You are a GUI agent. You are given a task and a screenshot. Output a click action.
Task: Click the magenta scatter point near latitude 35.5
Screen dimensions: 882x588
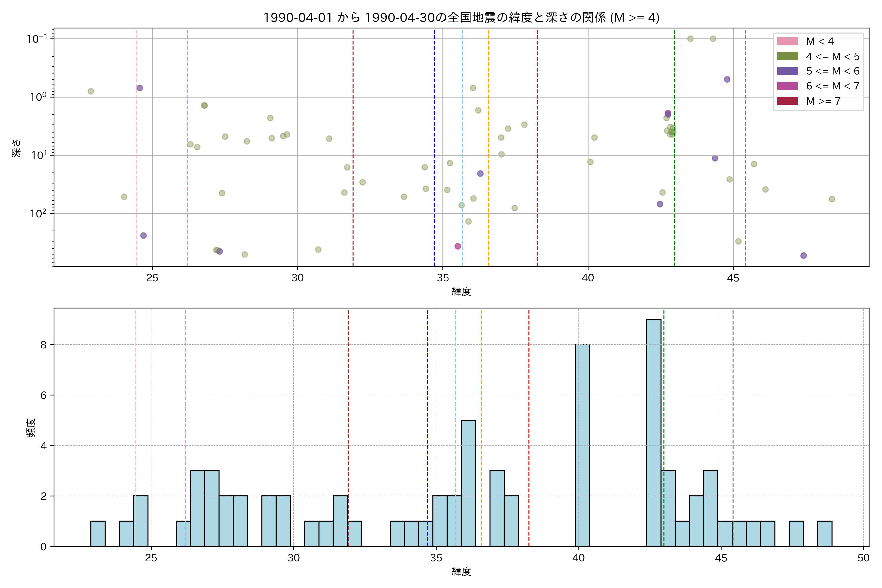point(457,246)
